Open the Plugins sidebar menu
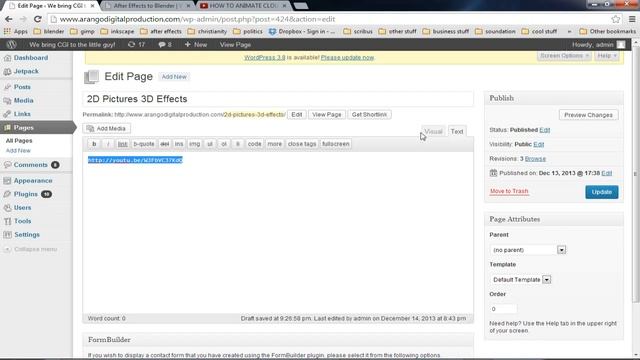This screenshot has width=640, height=360. (26, 194)
